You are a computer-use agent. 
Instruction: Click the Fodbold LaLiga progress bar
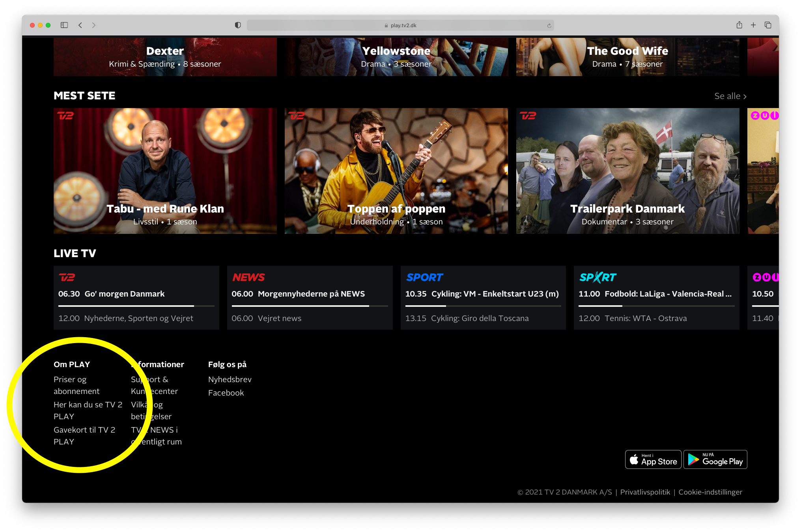657,306
